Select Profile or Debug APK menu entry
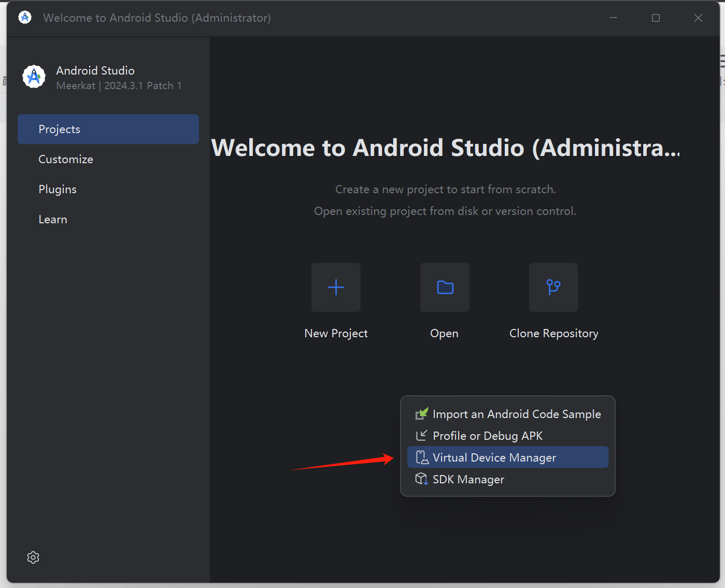 (508, 436)
